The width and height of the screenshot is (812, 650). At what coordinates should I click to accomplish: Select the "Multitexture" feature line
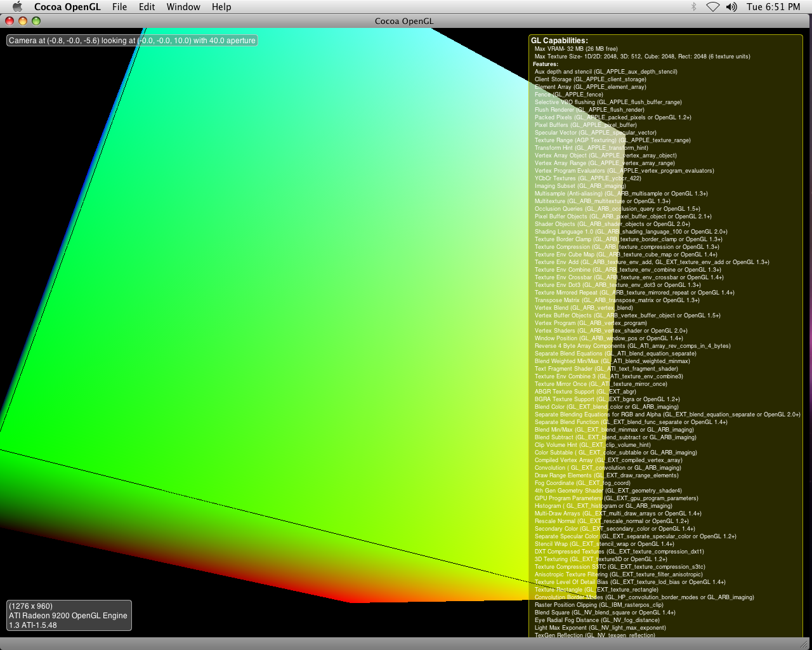[602, 201]
